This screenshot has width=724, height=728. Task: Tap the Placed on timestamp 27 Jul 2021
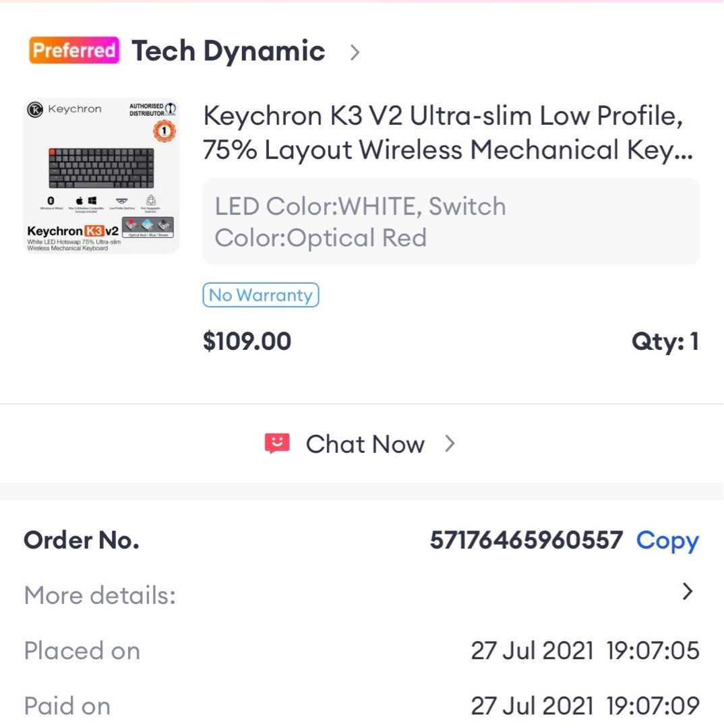(584, 650)
